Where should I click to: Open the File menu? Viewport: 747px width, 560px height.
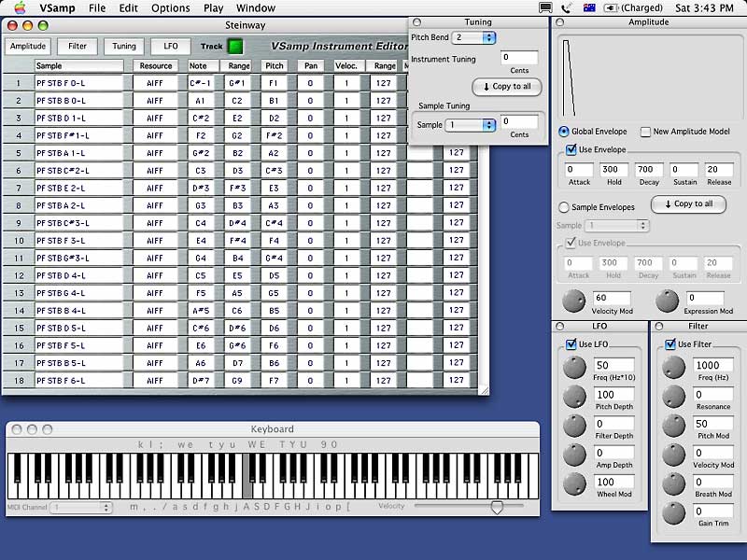click(97, 8)
